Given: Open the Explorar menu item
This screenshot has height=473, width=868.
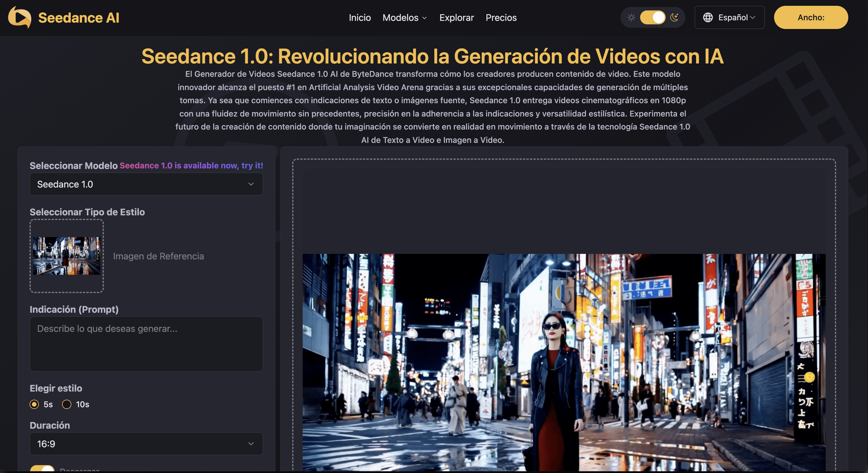Looking at the screenshot, I should tap(456, 17).
